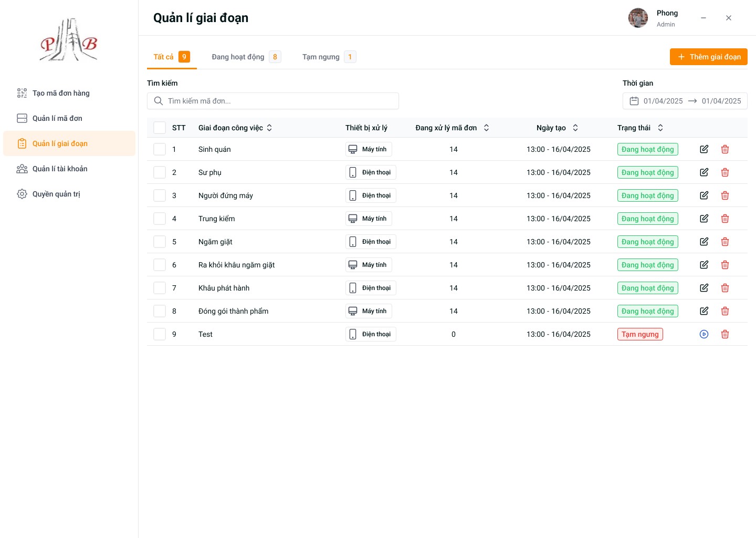Viewport: 756px width, 538px height.
Task: Delete the Khâu phát hành stage
Action: click(x=725, y=288)
